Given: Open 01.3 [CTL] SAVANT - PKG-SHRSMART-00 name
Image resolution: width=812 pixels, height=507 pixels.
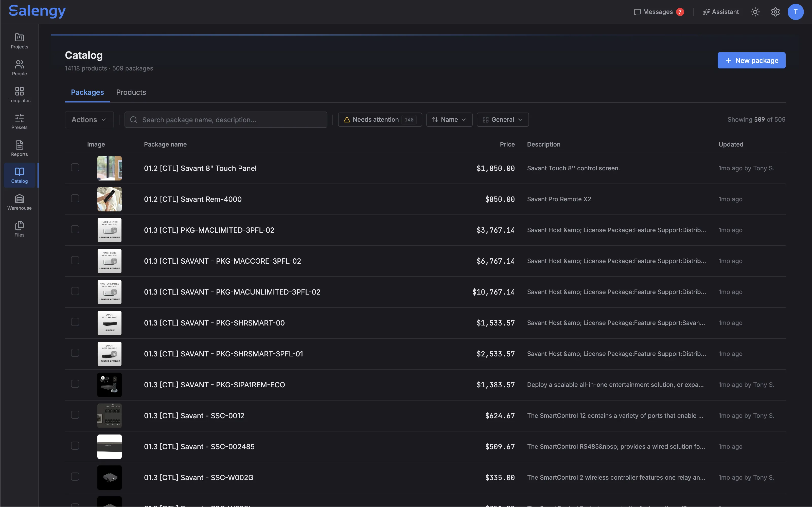Looking at the screenshot, I should (214, 323).
